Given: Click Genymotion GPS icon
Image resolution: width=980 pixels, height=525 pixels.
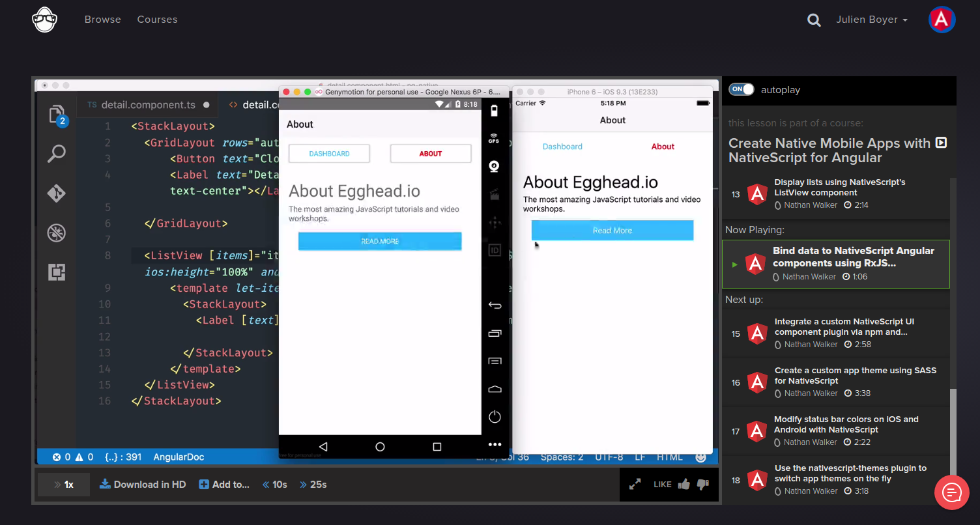Looking at the screenshot, I should pos(495,139).
